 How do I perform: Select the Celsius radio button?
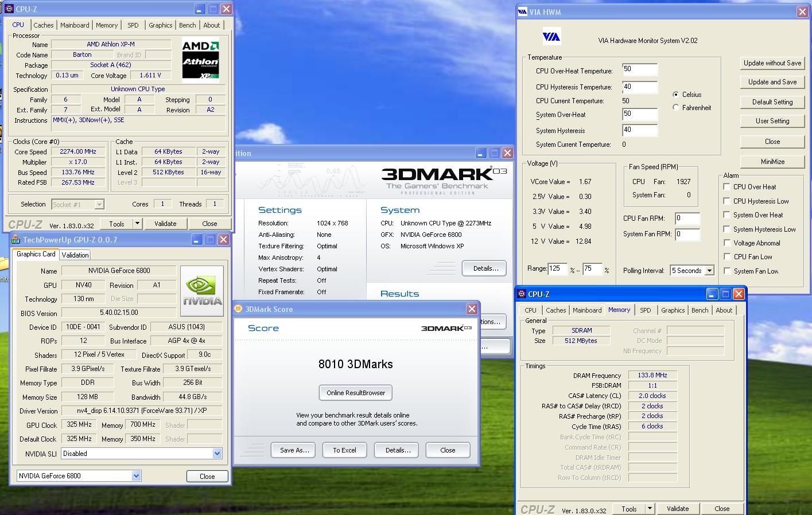click(676, 95)
